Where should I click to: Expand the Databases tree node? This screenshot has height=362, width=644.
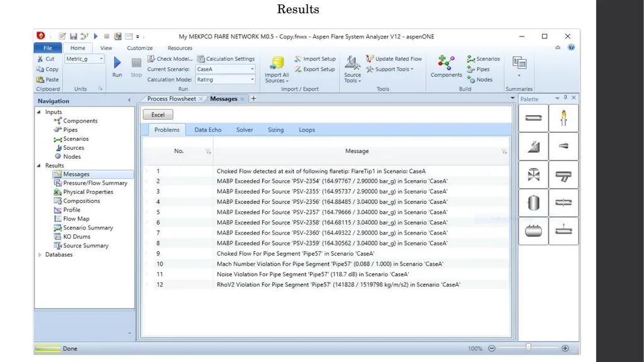click(40, 254)
